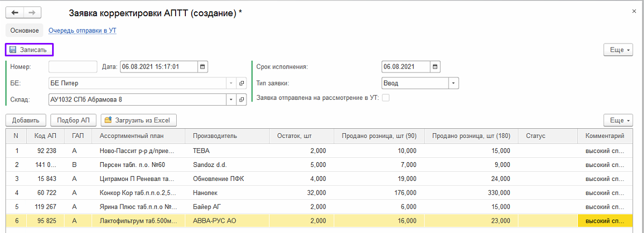Image resolution: width=644 pixels, height=233 pixels.
Task: Click the forward navigation arrow
Action: [x=32, y=13]
